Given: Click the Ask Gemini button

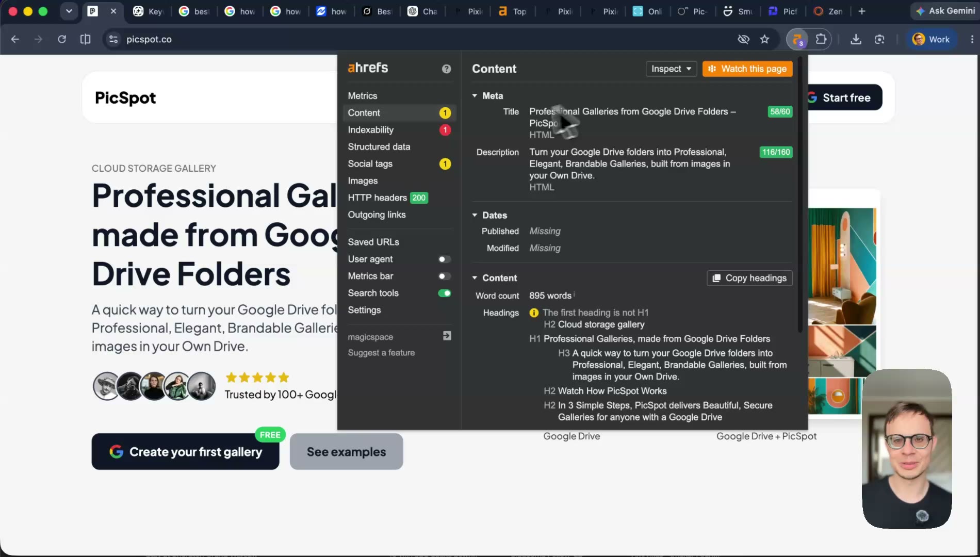Looking at the screenshot, I should pyautogui.click(x=945, y=11).
